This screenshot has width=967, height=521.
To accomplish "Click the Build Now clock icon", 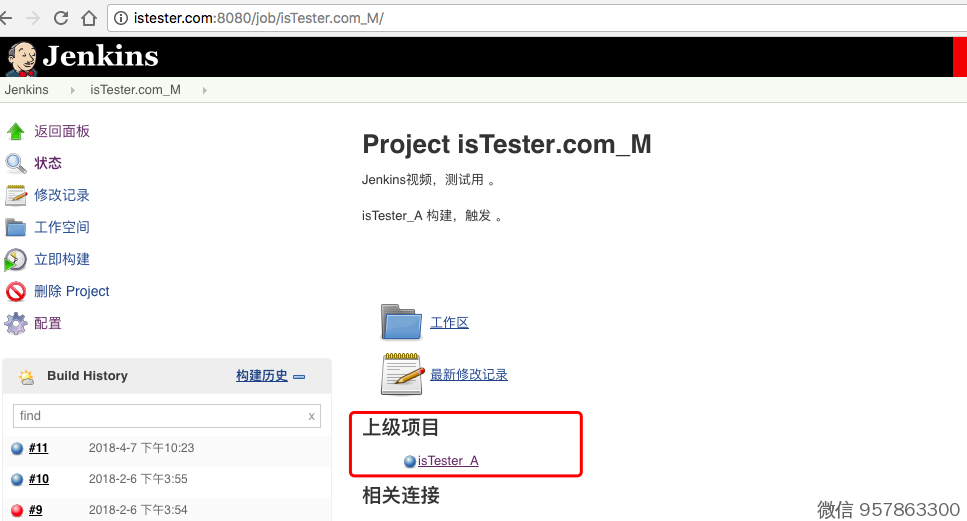I will point(15,260).
